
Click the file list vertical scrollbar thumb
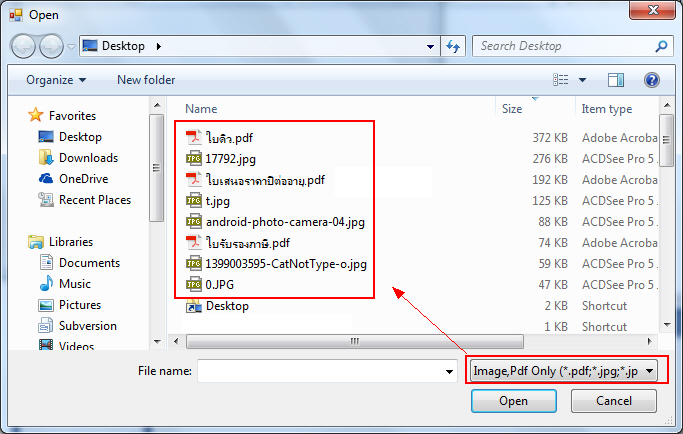click(666, 140)
